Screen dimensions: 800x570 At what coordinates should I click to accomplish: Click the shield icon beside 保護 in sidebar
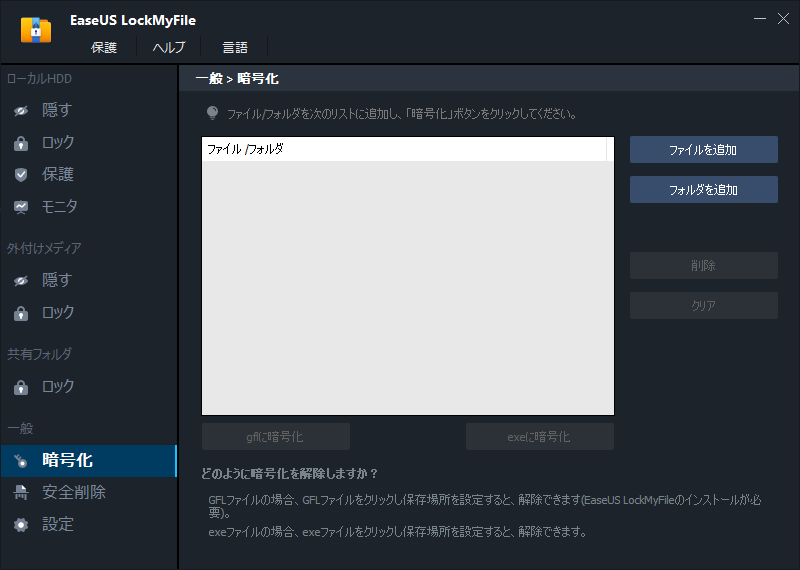(x=21, y=175)
